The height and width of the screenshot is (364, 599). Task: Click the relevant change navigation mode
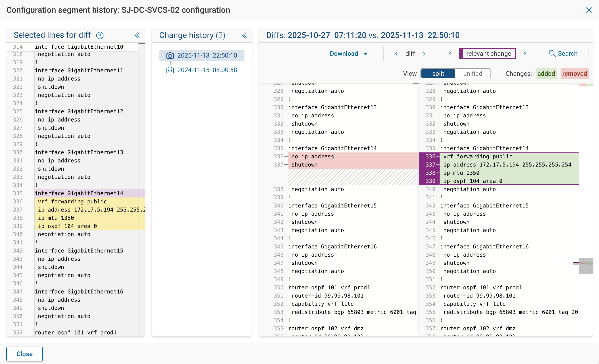click(487, 53)
